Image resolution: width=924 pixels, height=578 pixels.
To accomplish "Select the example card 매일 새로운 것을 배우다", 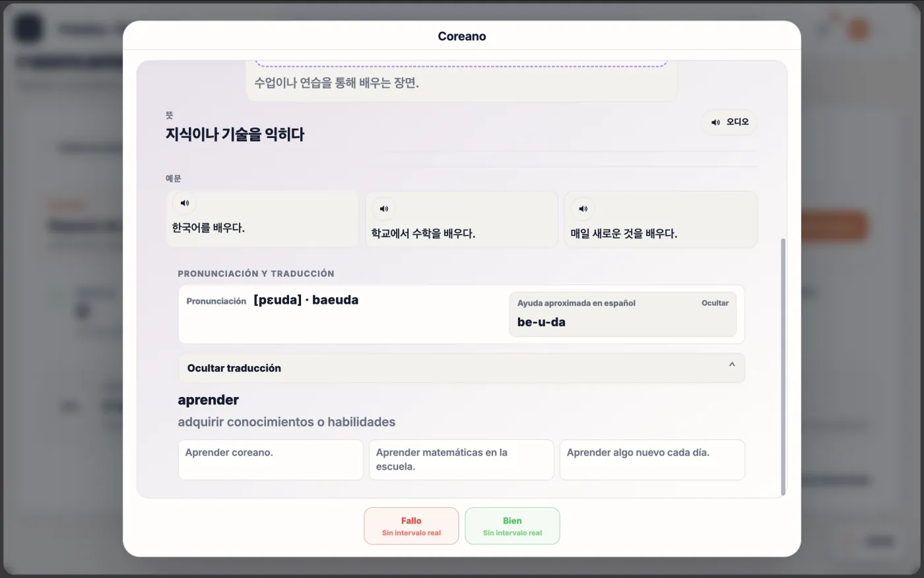I will [661, 219].
